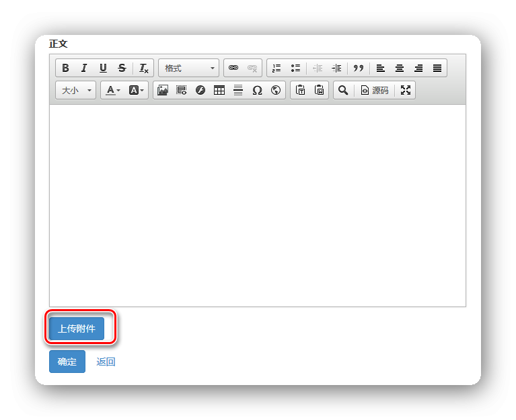The height and width of the screenshot is (420, 516).
Task: Click the 上传附件 upload button
Action: coord(77,329)
